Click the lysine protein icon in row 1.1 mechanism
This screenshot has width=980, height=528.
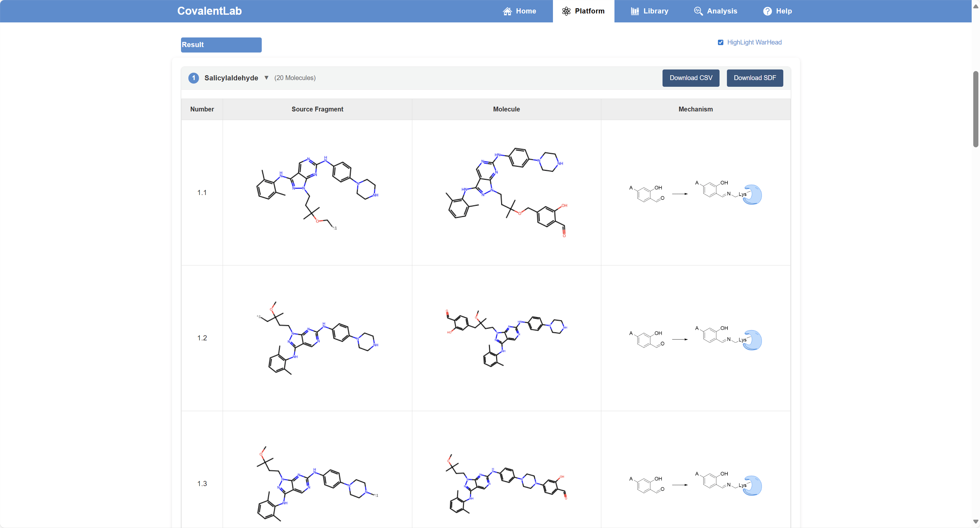click(753, 195)
